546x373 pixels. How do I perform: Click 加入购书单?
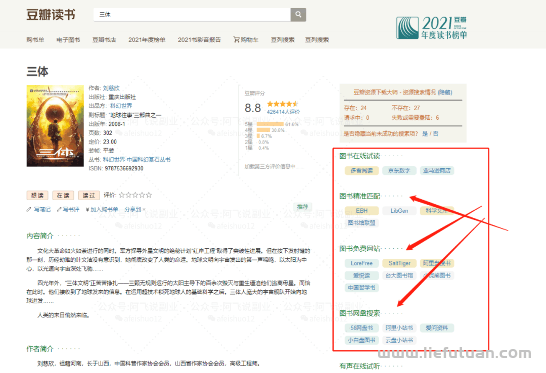(104, 210)
